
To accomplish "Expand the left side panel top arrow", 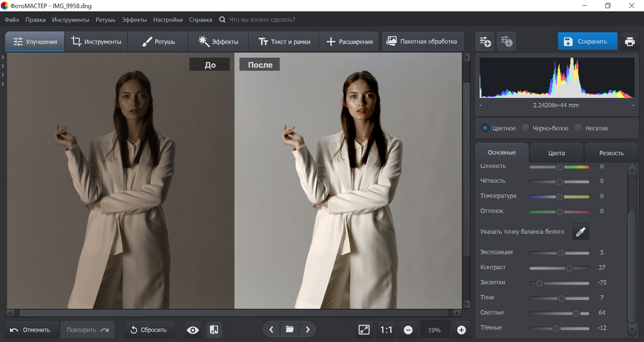I will pos(3,57).
